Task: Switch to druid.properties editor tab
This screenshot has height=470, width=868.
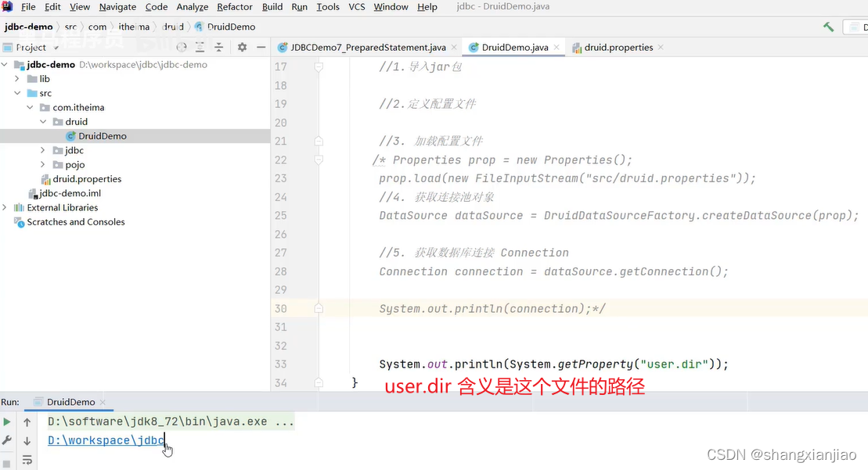Action: pos(618,47)
